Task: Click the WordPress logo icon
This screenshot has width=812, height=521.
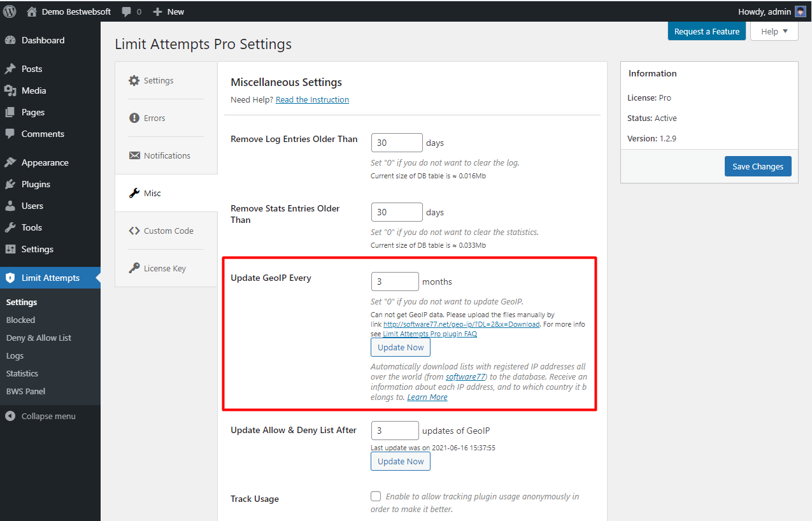Action: pos(10,11)
